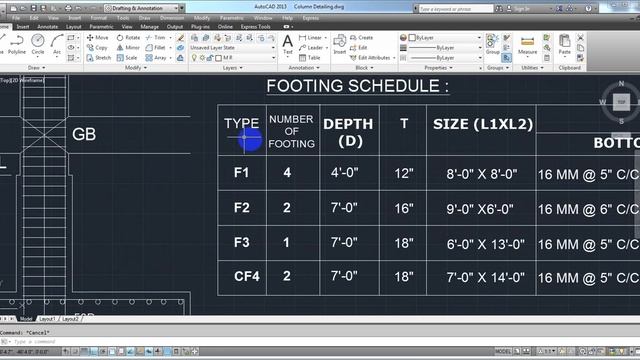
Task: Select the Rotate tool
Action: tap(128, 38)
